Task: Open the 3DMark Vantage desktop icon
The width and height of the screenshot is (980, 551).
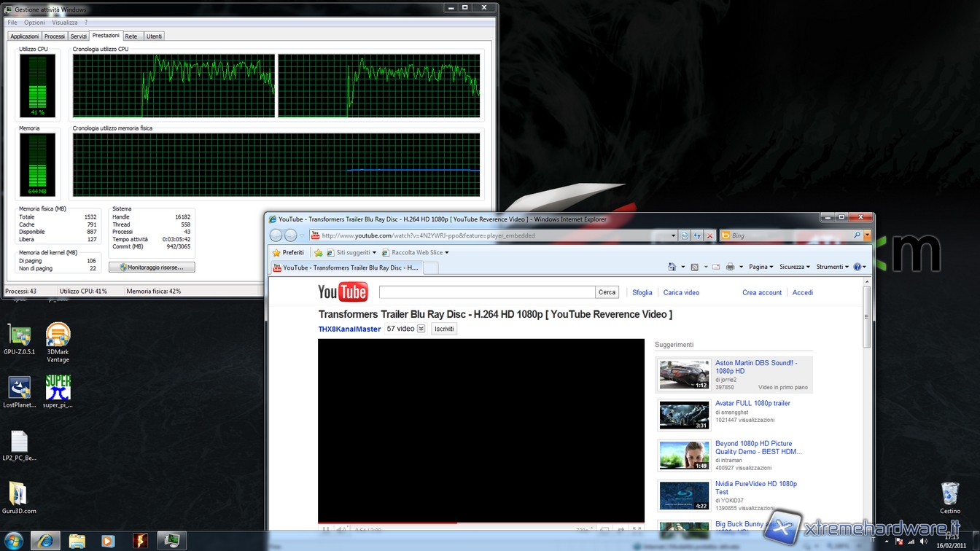Action: point(58,336)
